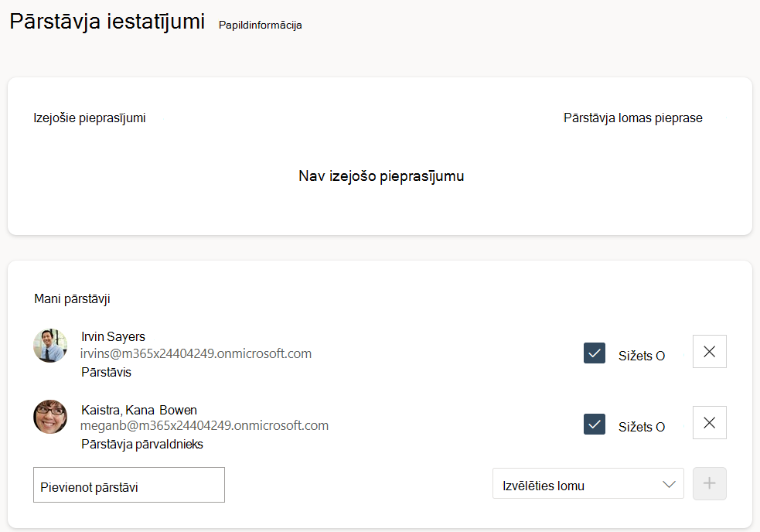
Task: Click the Pārstāvis role label
Action: pyautogui.click(x=106, y=372)
